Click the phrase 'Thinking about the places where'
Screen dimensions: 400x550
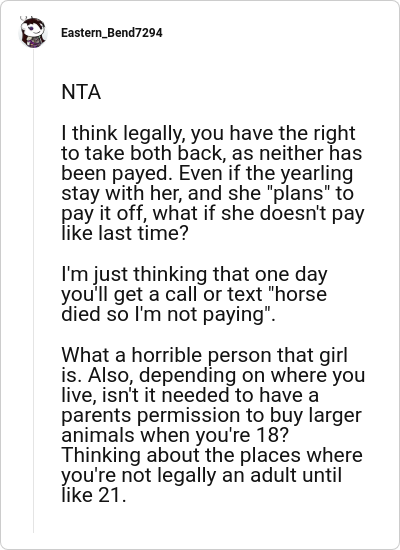click(212, 455)
